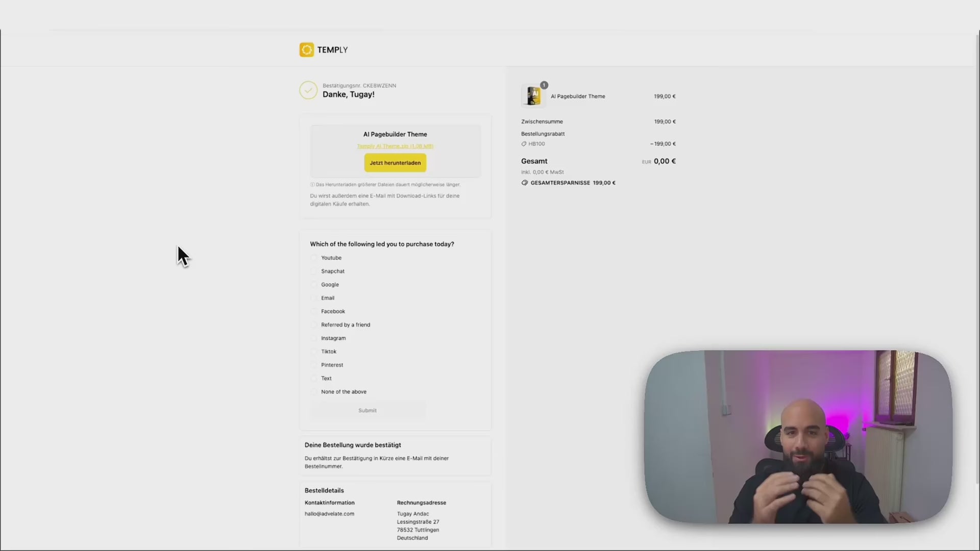980x551 pixels.
Task: Click the quantity badge on product thumbnail
Action: (544, 85)
